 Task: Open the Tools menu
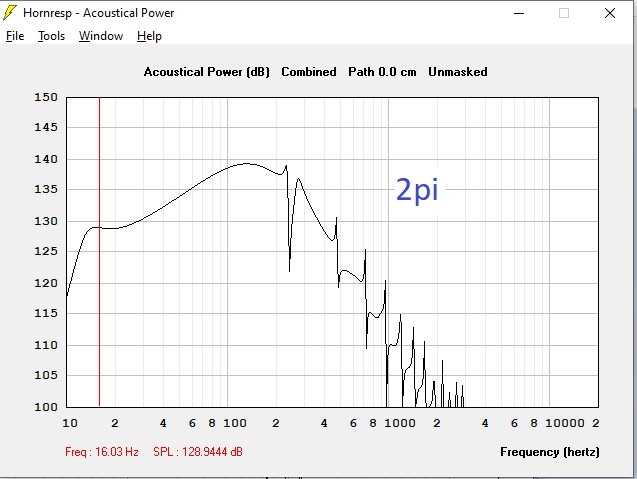pyautogui.click(x=52, y=36)
